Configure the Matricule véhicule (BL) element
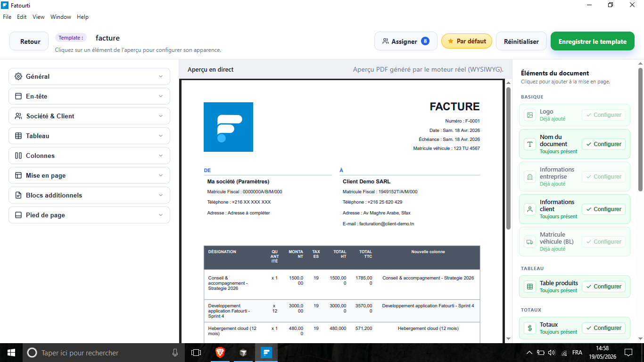644x362 pixels. click(603, 242)
